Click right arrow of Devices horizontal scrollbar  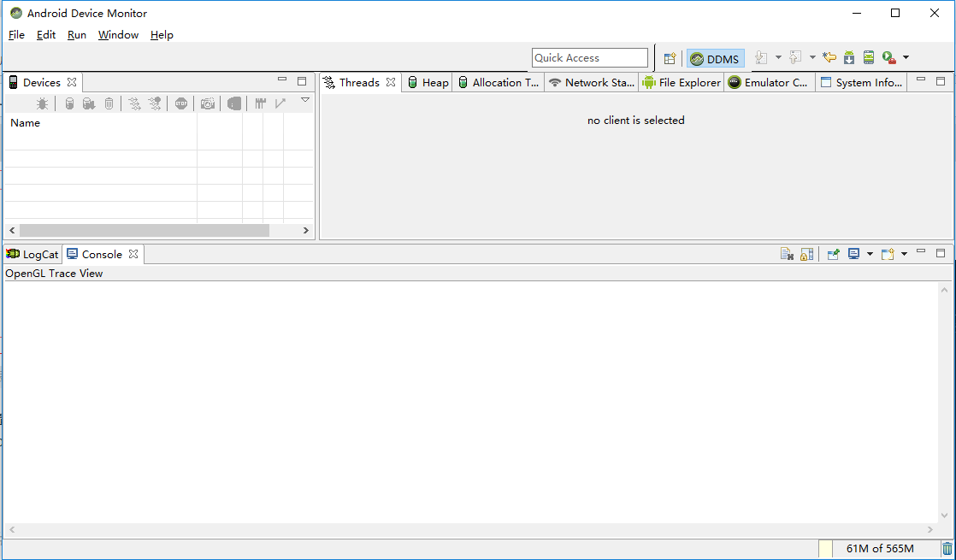point(306,230)
